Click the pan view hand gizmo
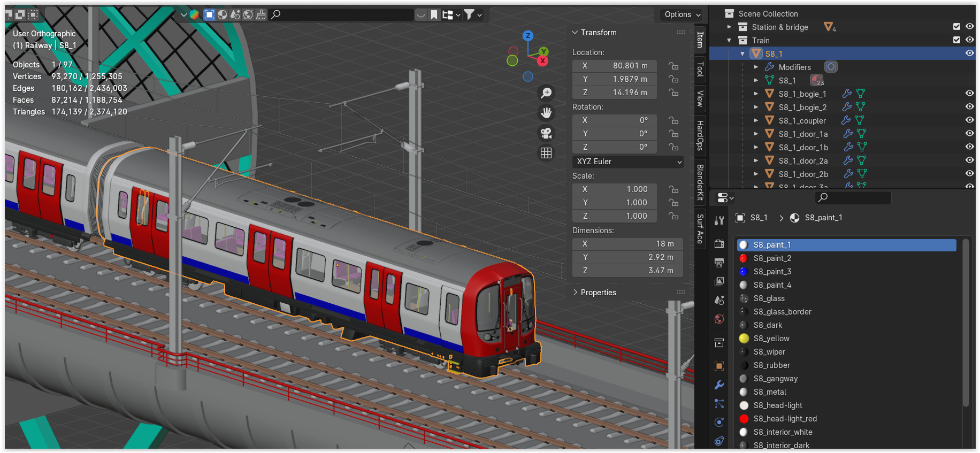This screenshot has height=453, width=980. click(x=546, y=113)
